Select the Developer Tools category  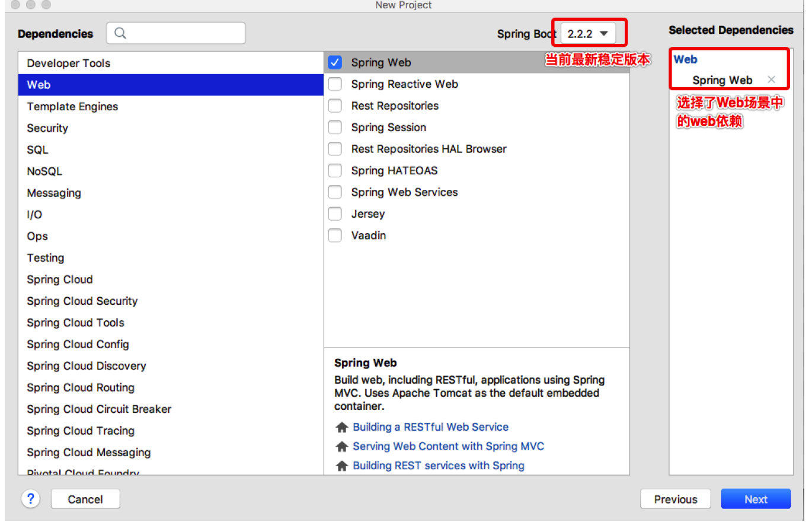point(171,63)
